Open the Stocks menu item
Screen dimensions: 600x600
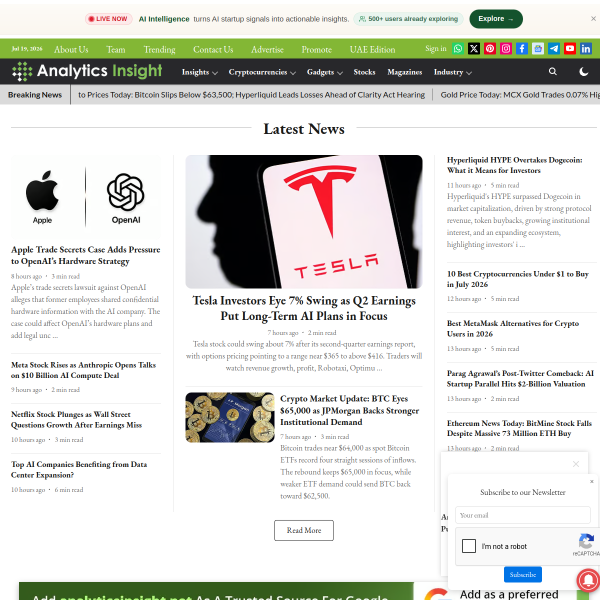point(364,72)
